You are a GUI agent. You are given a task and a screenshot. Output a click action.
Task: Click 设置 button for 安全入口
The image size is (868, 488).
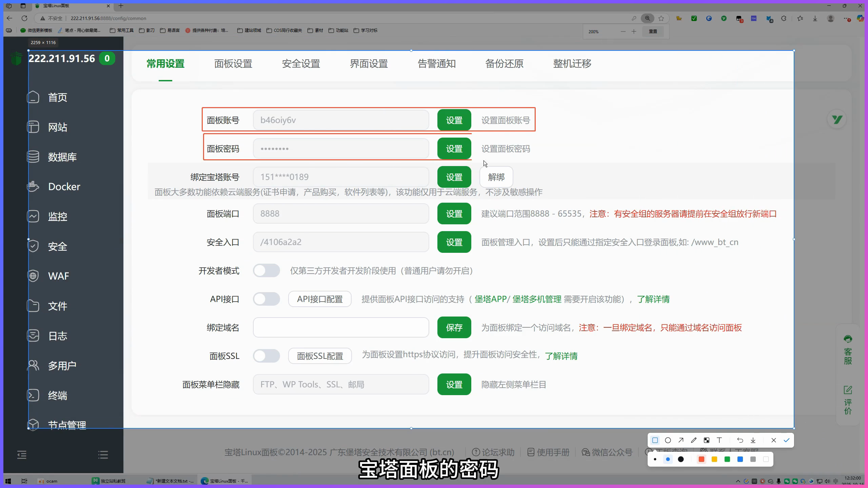(454, 242)
